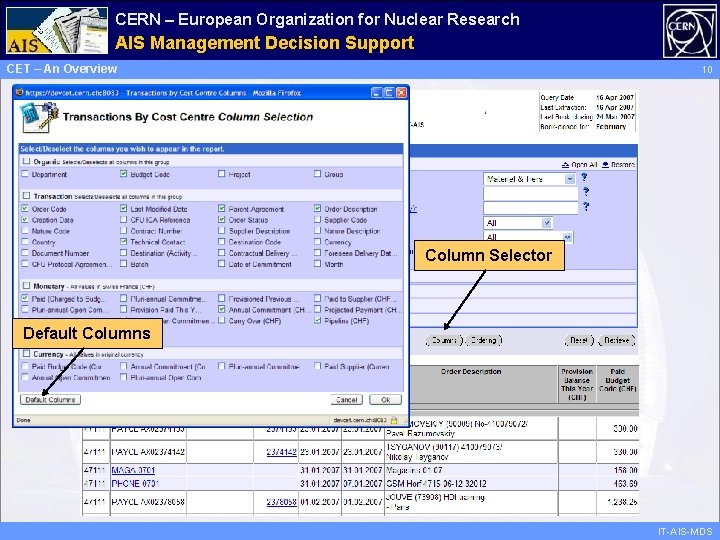Confirm column selection with Ok
720x540 pixels.
(386, 399)
